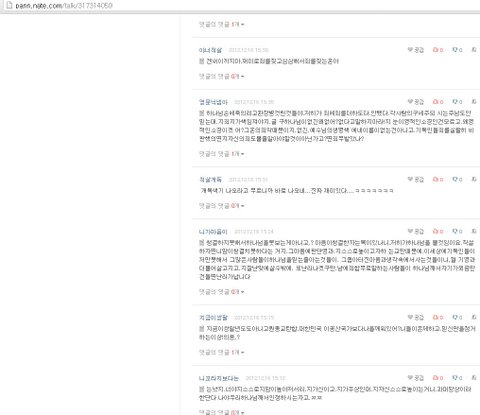Click the 공감 heart on the 15:38 comment
480x415 pixels.
(x=415, y=50)
